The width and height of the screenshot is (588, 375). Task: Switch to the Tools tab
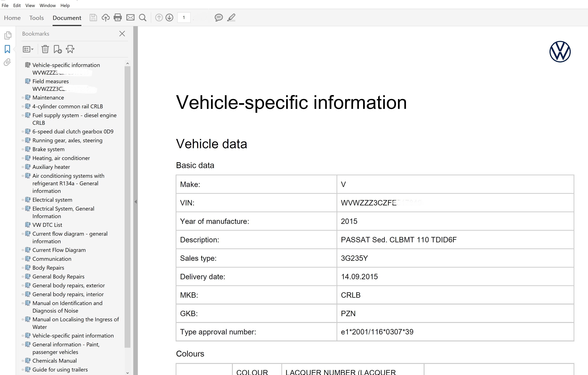[x=36, y=18]
